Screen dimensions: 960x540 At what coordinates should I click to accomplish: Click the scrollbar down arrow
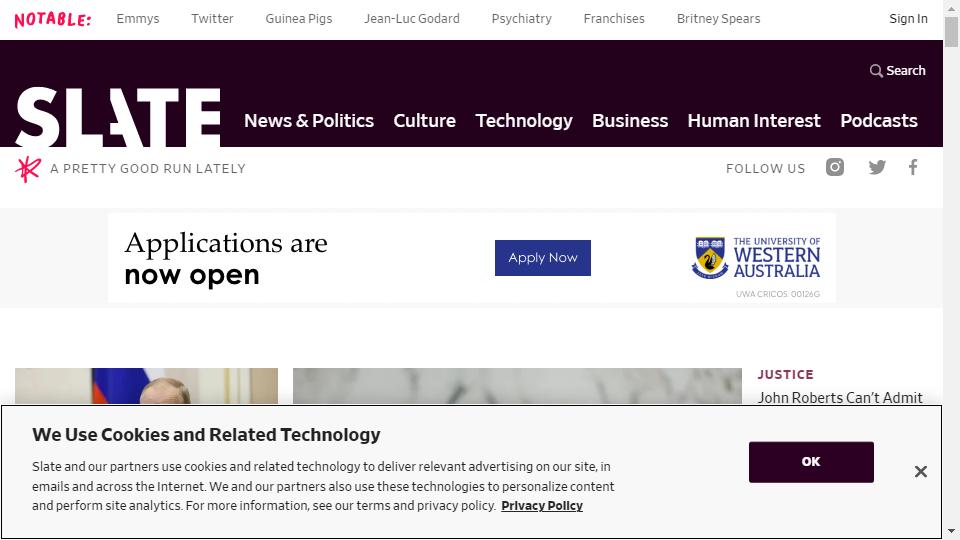[951, 531]
